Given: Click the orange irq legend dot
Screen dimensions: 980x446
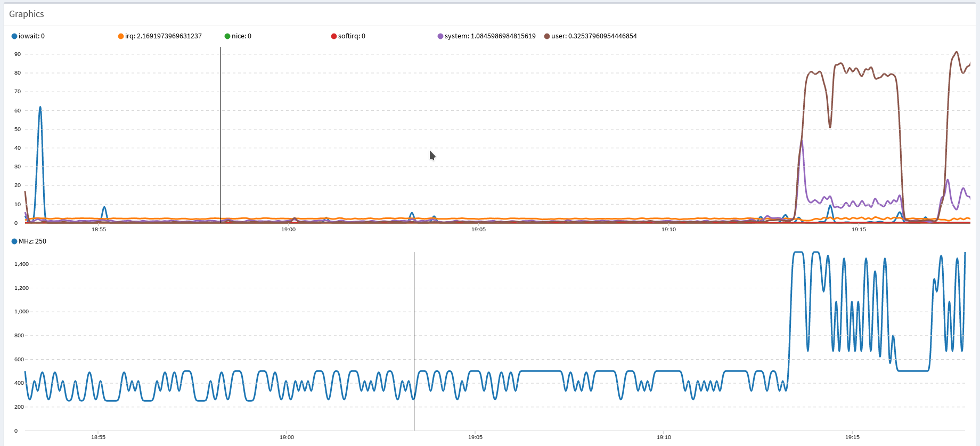Looking at the screenshot, I should pos(121,36).
